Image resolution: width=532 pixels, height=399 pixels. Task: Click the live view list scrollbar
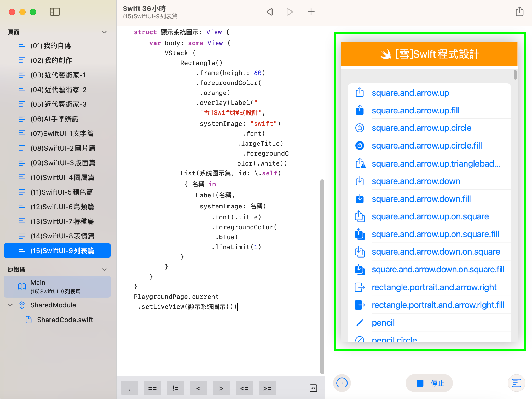(515, 75)
